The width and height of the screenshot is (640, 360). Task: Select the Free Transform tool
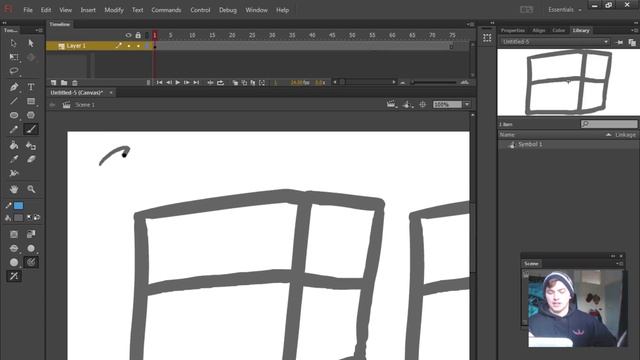[13, 57]
